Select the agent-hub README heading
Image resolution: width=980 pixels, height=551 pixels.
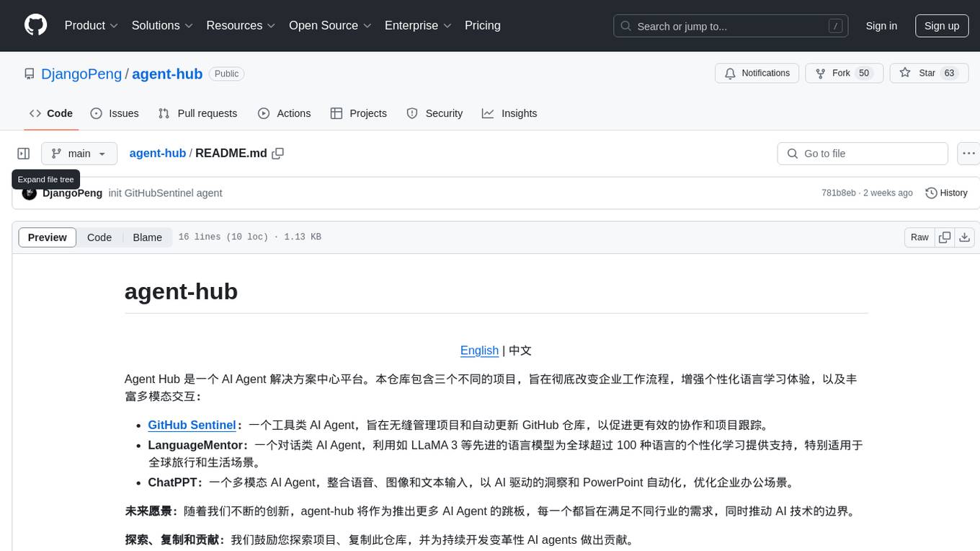(x=181, y=291)
